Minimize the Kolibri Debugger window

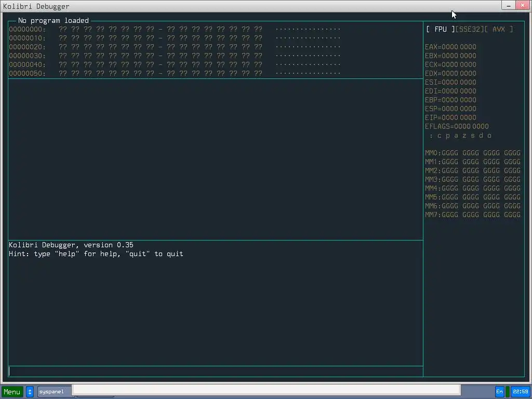pyautogui.click(x=508, y=5)
